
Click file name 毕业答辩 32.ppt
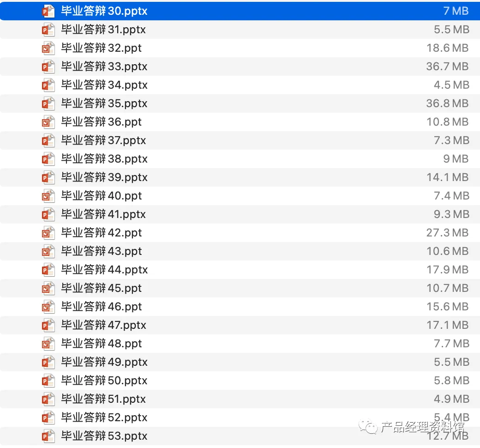click(x=101, y=48)
